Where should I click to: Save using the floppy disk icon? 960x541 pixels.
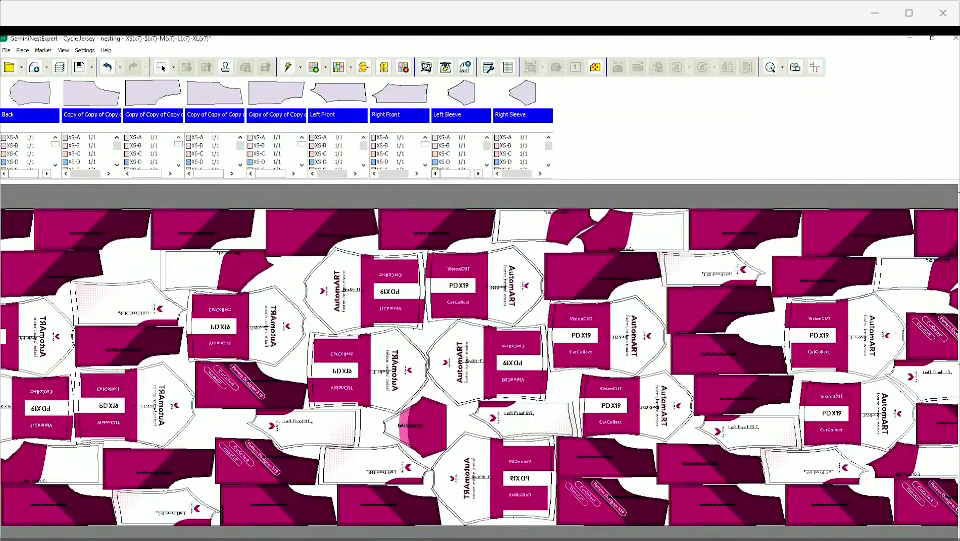click(x=80, y=67)
